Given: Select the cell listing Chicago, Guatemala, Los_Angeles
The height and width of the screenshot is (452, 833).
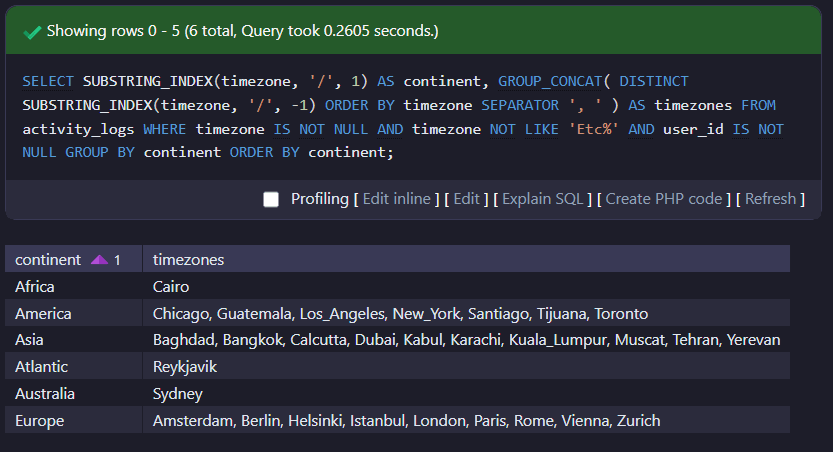Looking at the screenshot, I should pyautogui.click(x=466, y=313).
